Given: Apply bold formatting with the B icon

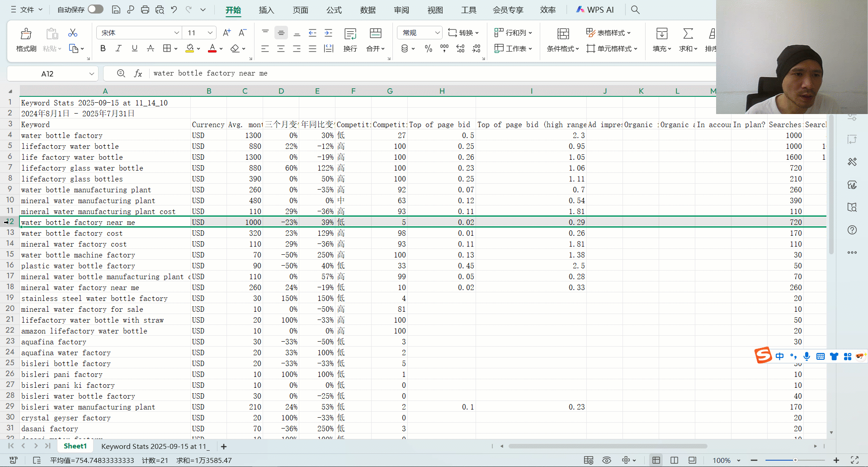Looking at the screenshot, I should pos(103,48).
